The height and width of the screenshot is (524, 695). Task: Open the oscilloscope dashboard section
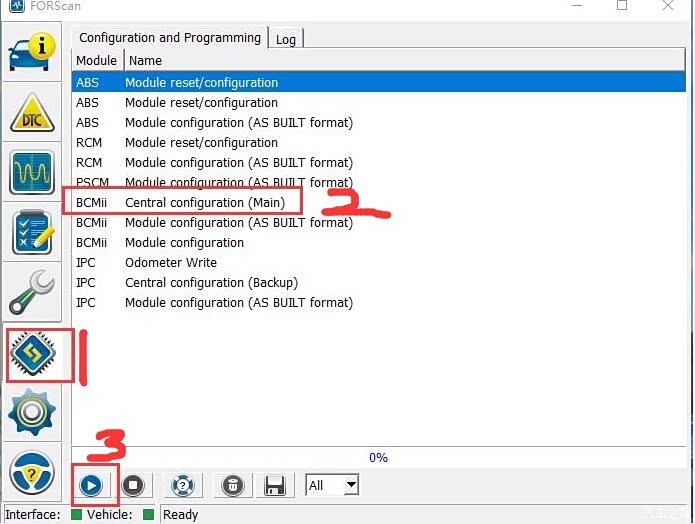[32, 173]
